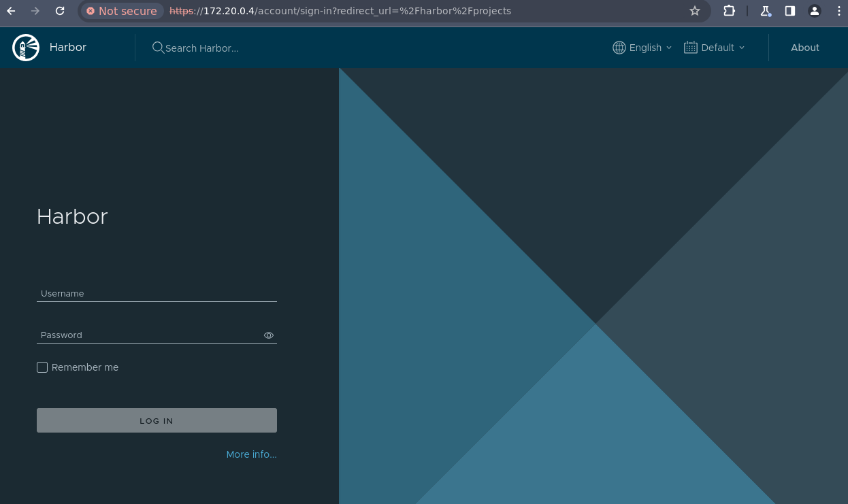Click the calendar date format icon
Image resolution: width=848 pixels, height=504 pixels.
[690, 48]
